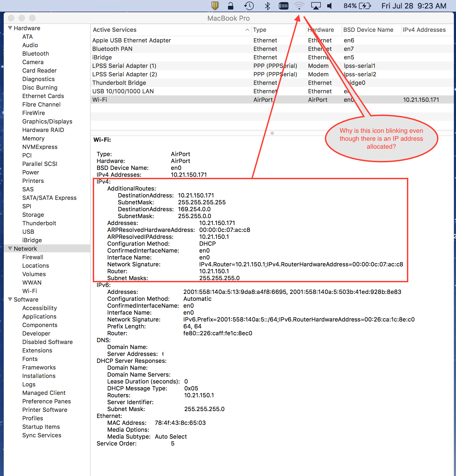Select Storage in the sidebar

coord(33,215)
